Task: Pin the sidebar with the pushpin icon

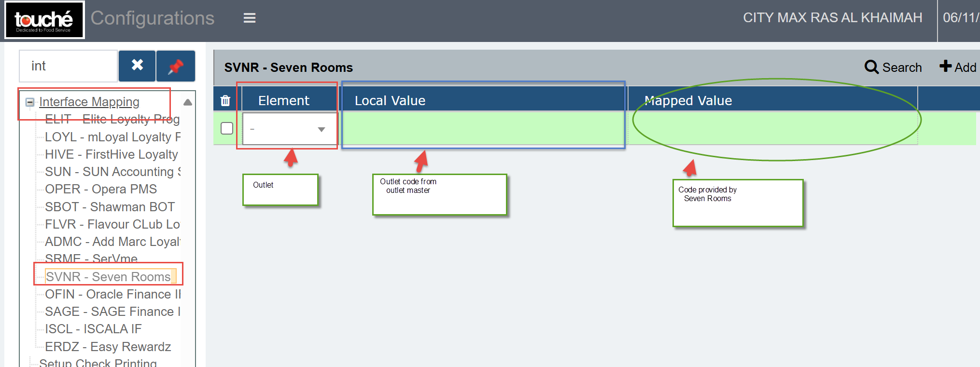Action: 176,66
